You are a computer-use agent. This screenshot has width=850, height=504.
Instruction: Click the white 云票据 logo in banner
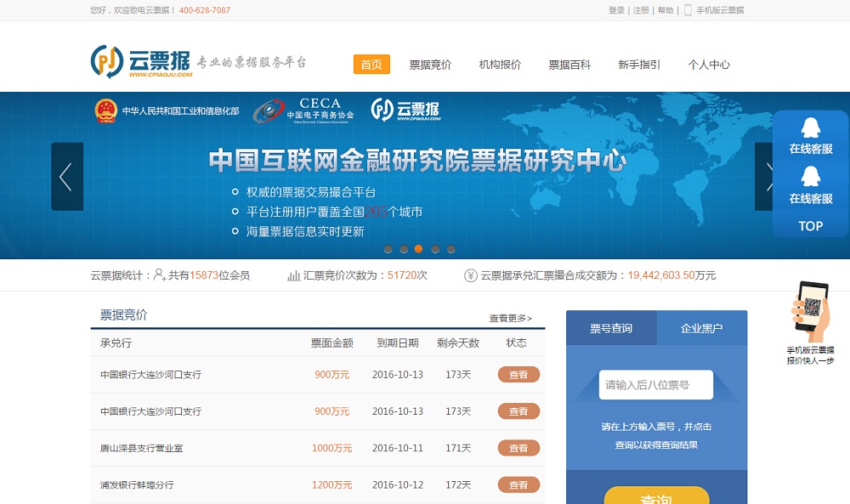tap(405, 110)
